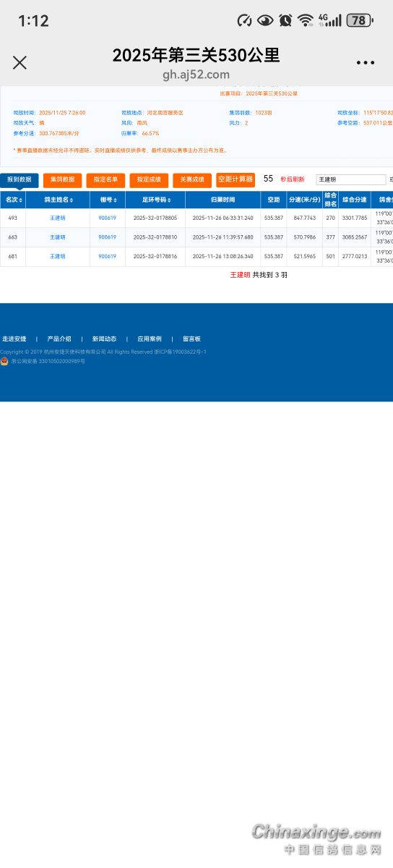Sort by 名次 column arrows
393x868 pixels.
[13, 200]
